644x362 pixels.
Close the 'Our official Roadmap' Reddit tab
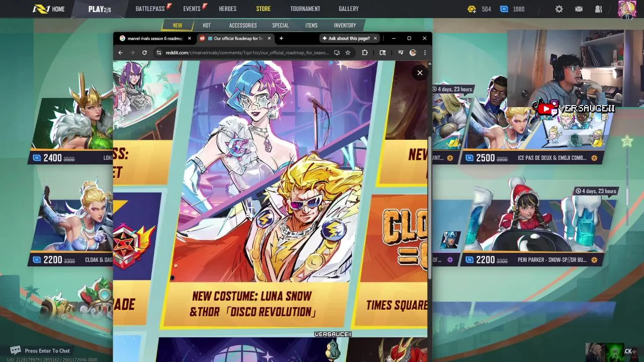click(x=269, y=38)
